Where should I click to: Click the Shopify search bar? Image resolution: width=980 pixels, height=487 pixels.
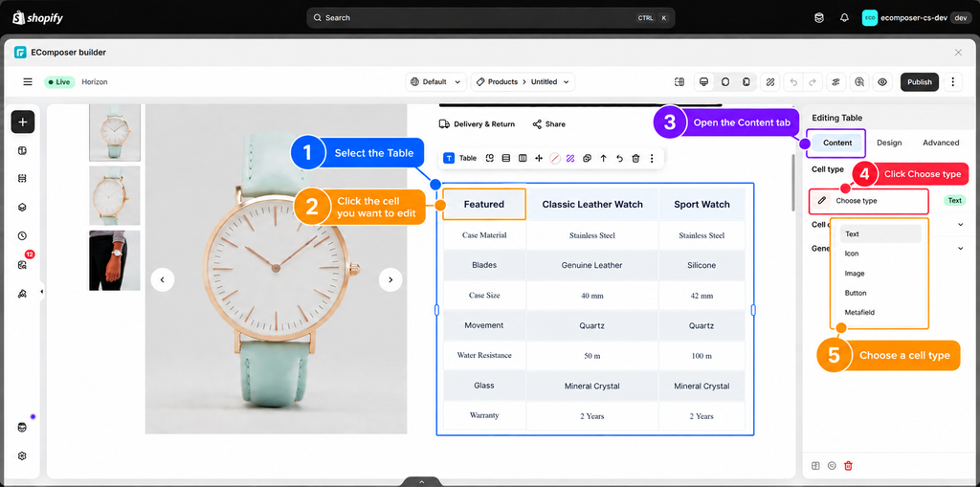tap(491, 17)
